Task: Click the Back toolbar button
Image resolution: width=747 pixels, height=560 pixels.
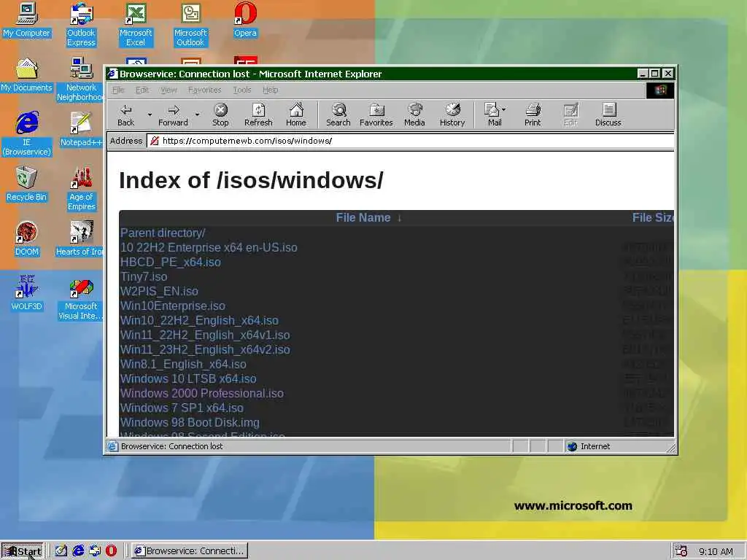Action: click(125, 115)
